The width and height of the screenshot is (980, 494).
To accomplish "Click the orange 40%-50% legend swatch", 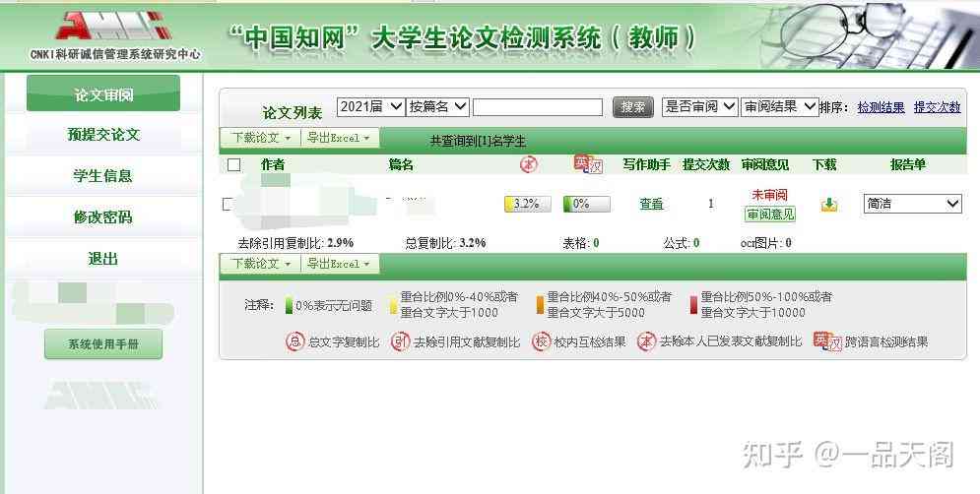I will tap(540, 305).
